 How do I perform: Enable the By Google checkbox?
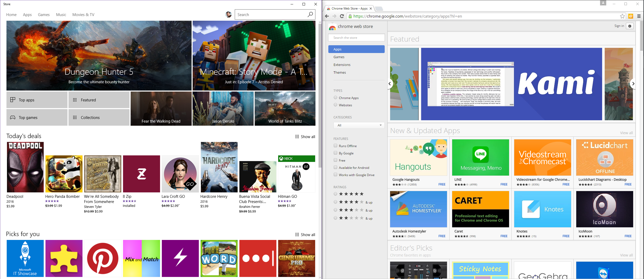tap(335, 153)
